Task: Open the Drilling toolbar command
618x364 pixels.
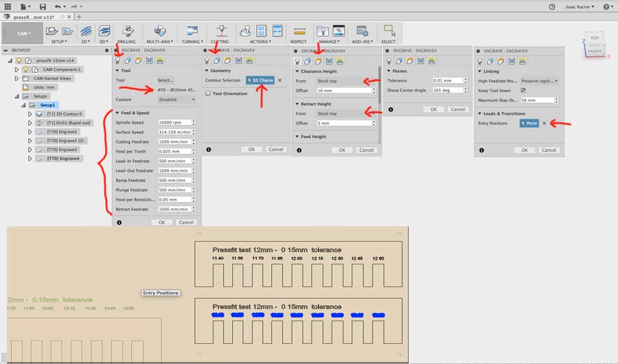Action: [x=126, y=32]
